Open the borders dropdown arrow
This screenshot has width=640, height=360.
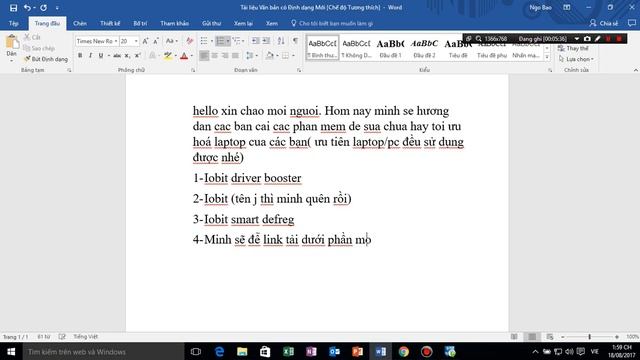(x=293, y=56)
